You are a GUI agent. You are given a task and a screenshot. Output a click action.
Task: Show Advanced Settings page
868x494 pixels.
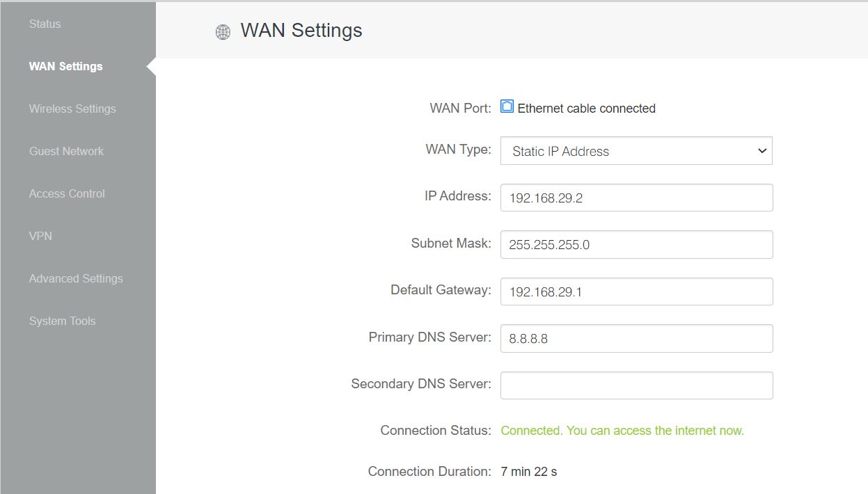pos(76,278)
